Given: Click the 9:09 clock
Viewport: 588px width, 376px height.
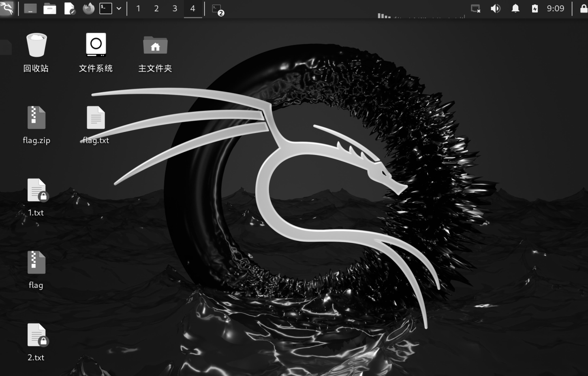Looking at the screenshot, I should point(555,8).
